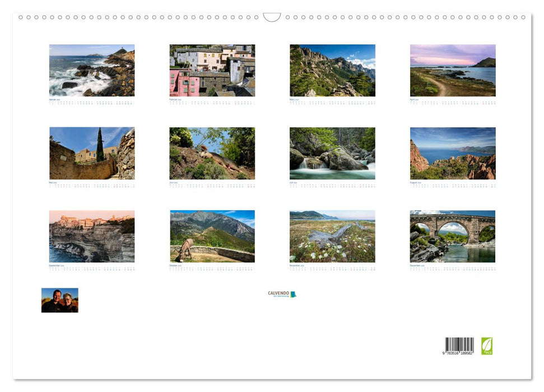This screenshot has height=392, width=544.
Task: Click the April month label
Action: point(415,100)
